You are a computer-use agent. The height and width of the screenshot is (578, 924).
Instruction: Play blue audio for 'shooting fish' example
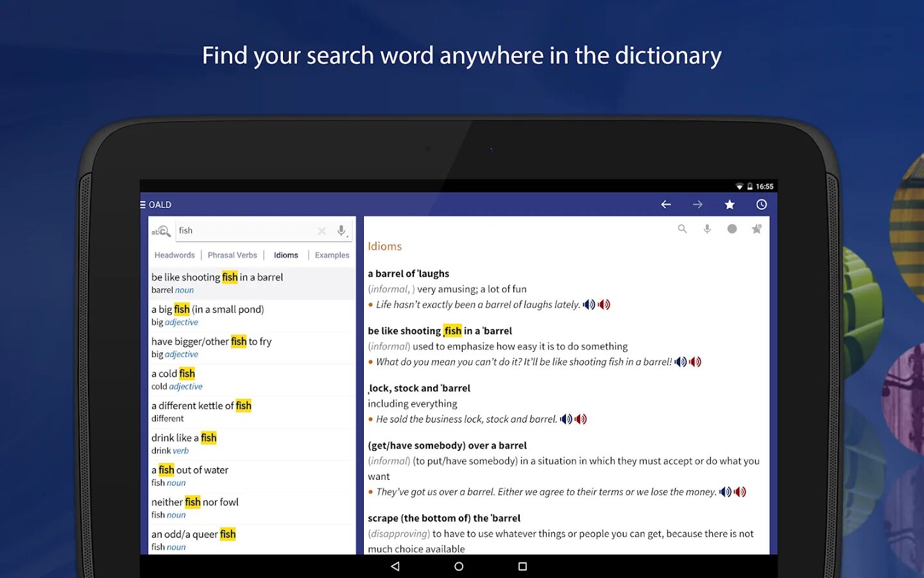681,362
